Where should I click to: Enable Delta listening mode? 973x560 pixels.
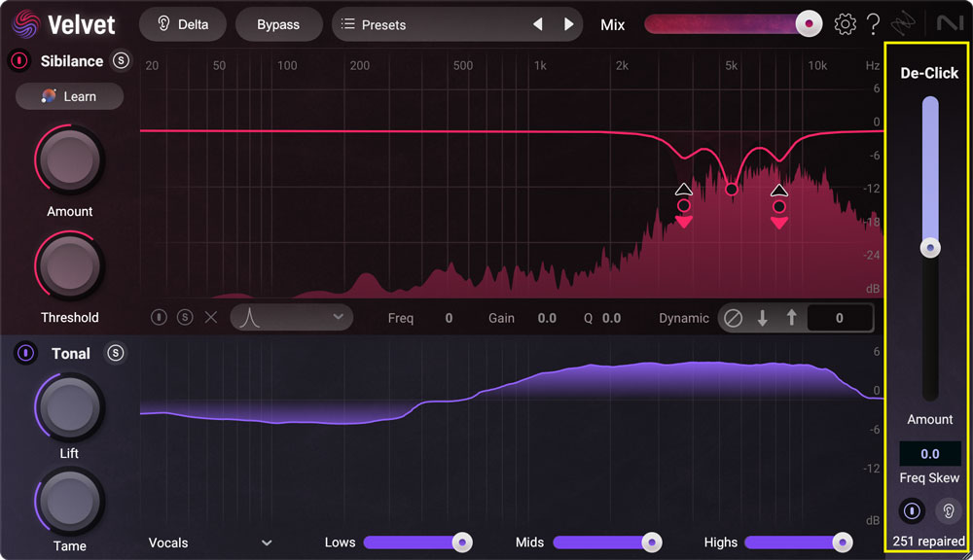(183, 24)
